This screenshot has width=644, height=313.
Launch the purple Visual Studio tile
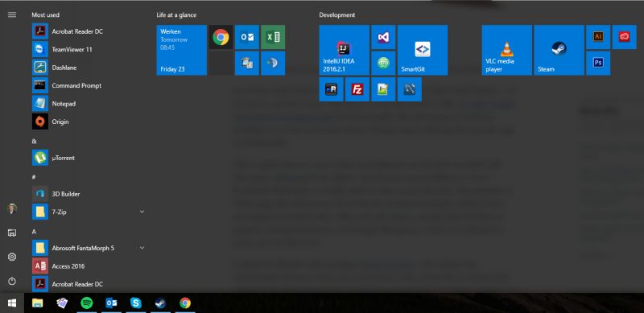(x=383, y=37)
